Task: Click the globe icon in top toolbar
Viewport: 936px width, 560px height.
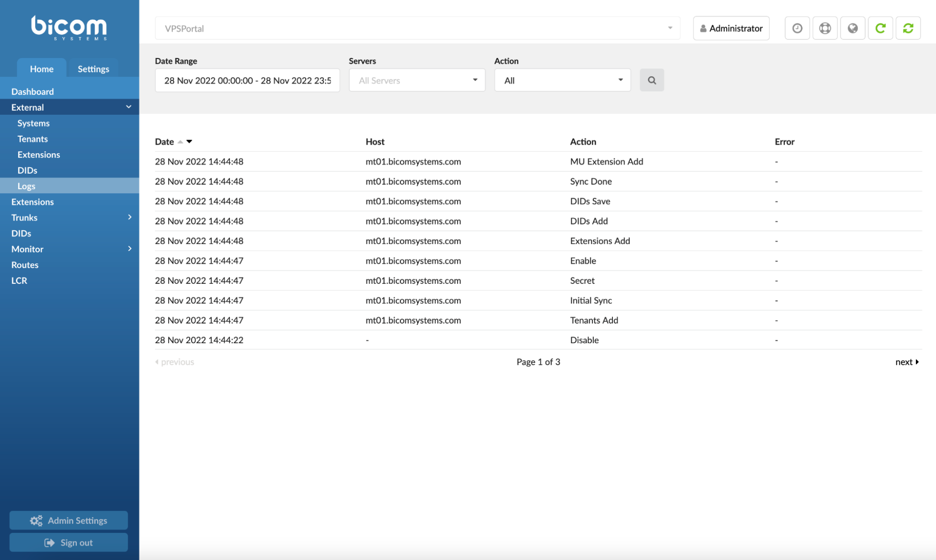Action: [853, 28]
